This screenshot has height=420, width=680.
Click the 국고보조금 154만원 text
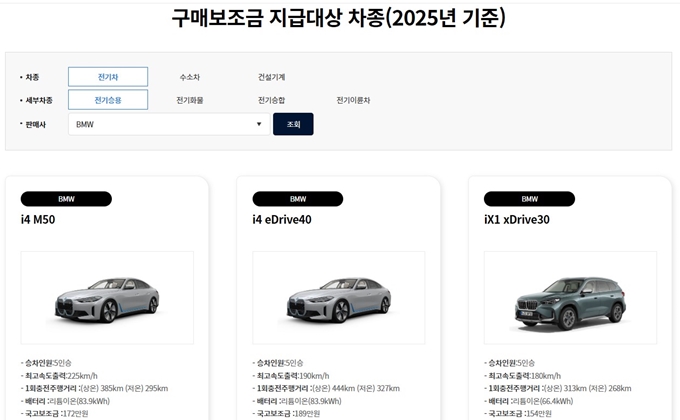pos(518,413)
